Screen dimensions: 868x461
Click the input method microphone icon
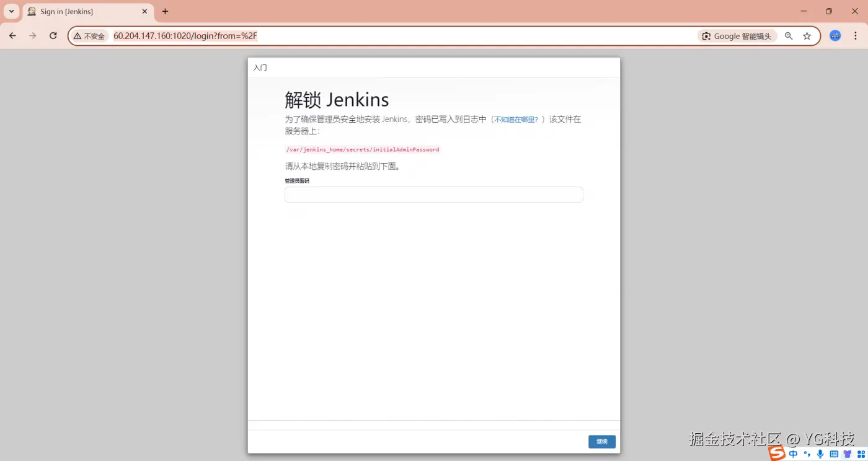[x=820, y=454]
